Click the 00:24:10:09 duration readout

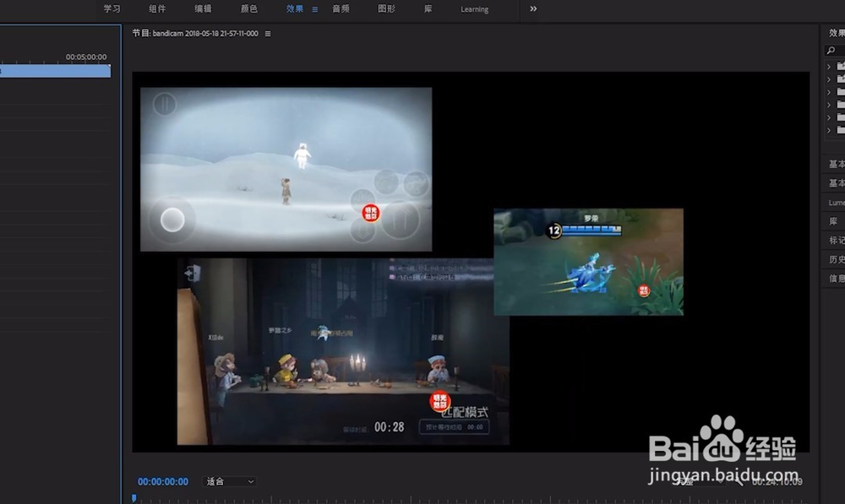[x=777, y=481]
